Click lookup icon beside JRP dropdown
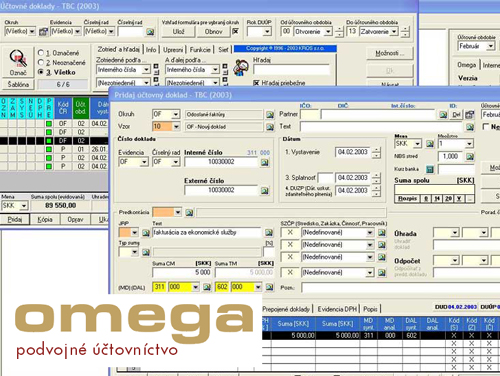The width and height of the screenshot is (500, 376). coord(146,233)
